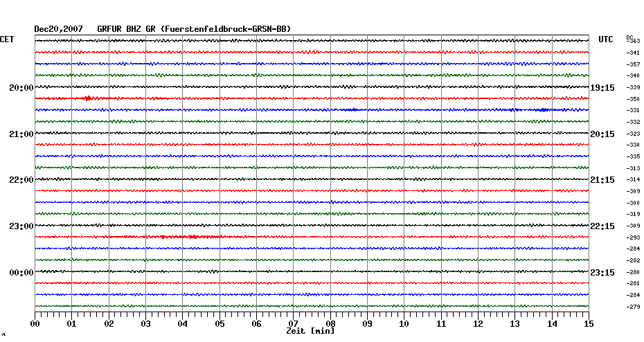The width and height of the screenshot is (644, 342).
Task: Click the '20:15' UTC time label
Action: coord(602,134)
